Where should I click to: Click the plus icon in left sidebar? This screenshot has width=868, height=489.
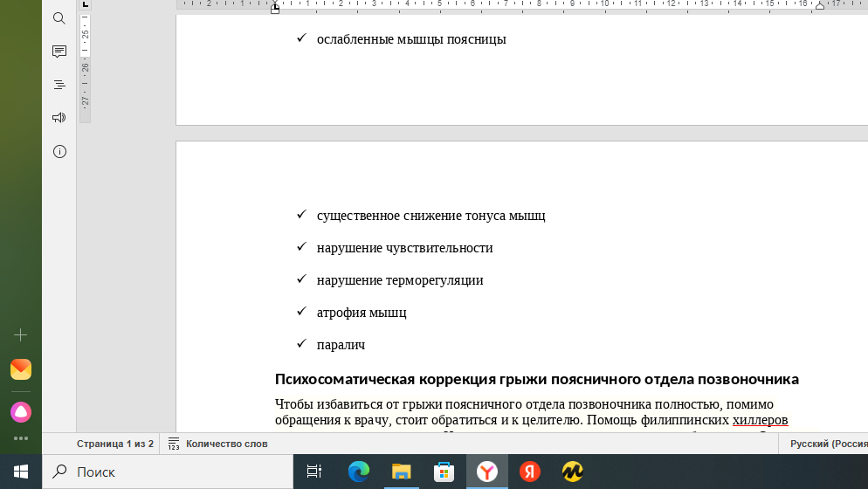pos(20,335)
